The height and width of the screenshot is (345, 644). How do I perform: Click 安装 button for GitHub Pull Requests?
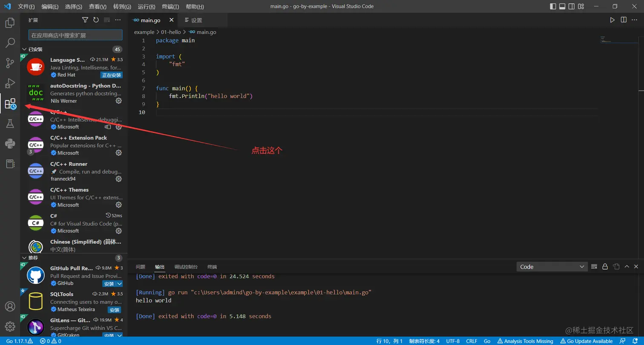[109, 284]
